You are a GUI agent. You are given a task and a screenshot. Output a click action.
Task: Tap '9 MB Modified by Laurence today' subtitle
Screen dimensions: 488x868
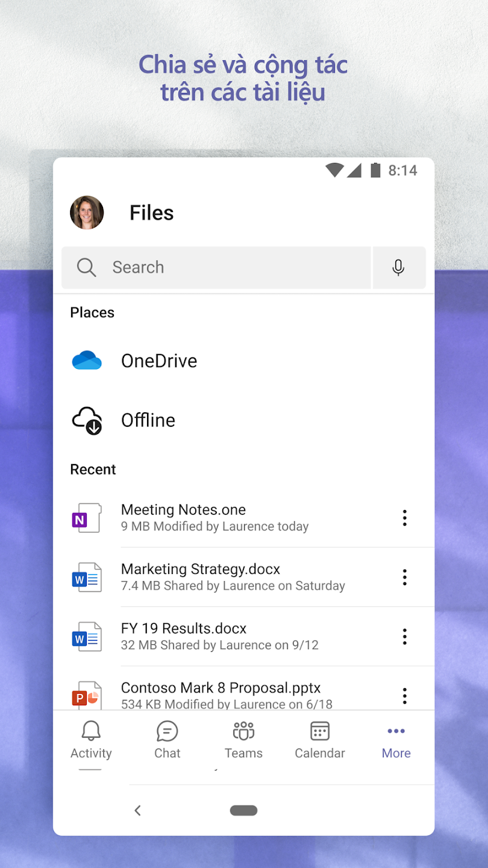(x=214, y=526)
